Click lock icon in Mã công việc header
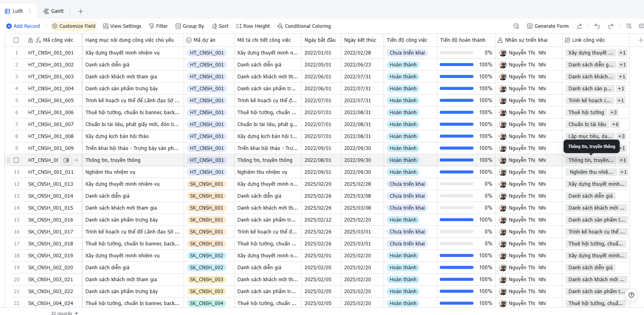Image resolution: width=644 pixels, height=315 pixels. coord(31,40)
